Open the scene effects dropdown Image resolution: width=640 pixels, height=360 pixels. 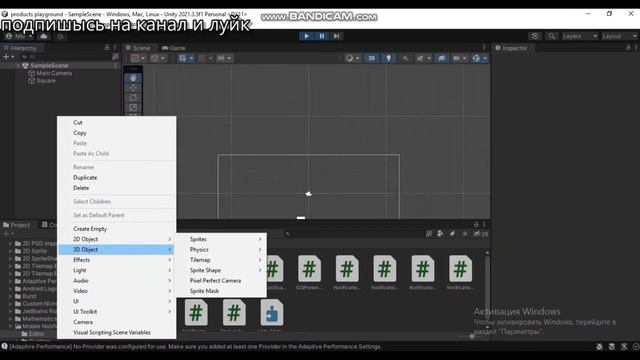[423, 58]
